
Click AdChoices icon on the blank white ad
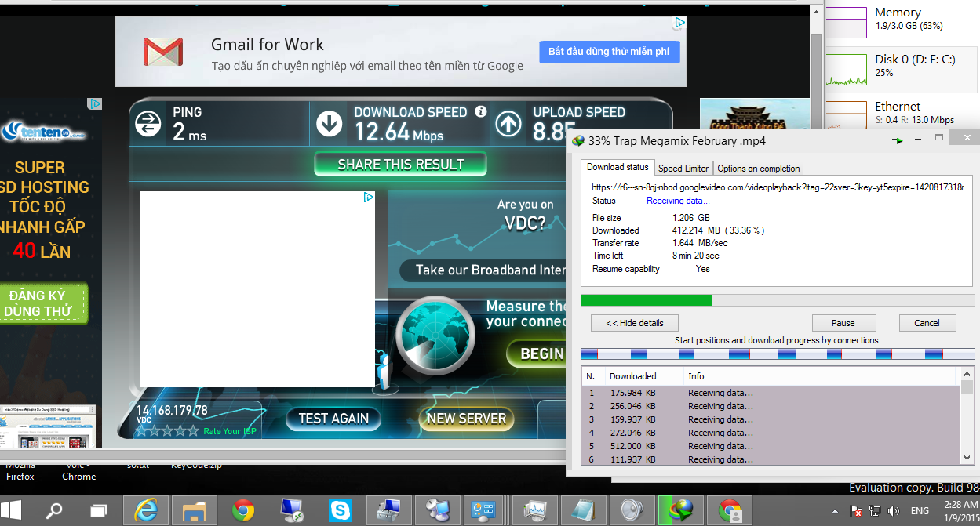pos(369,198)
